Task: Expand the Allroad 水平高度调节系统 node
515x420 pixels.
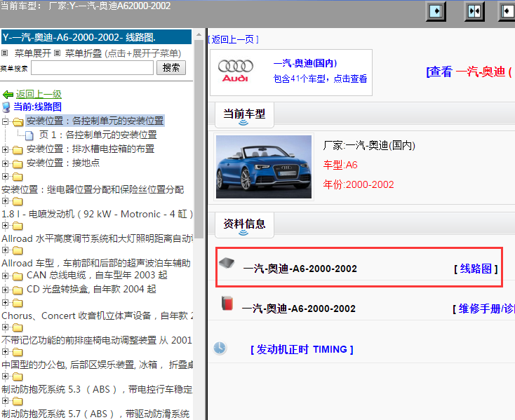Action: pos(5,225)
